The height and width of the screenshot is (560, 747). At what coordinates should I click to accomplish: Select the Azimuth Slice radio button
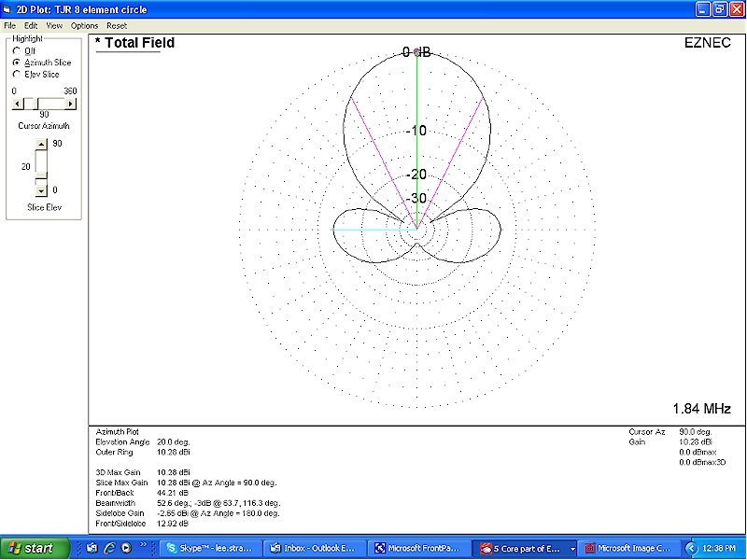(16, 63)
